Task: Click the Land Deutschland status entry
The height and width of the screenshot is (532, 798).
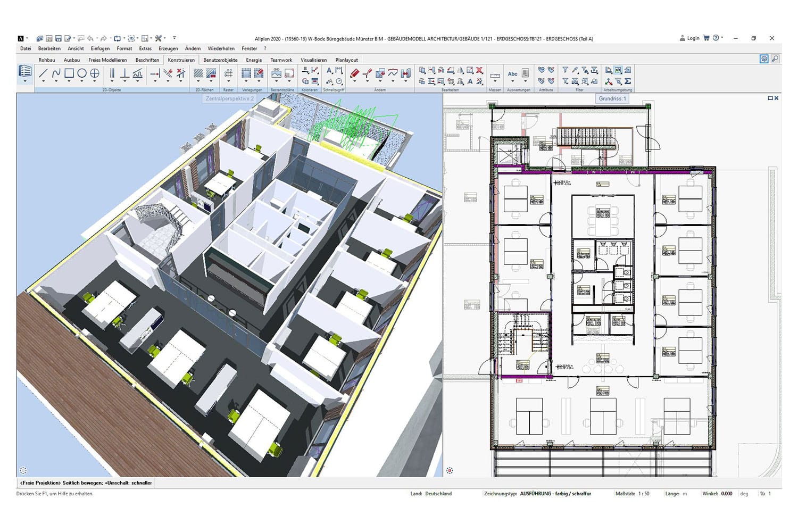Action: point(431,494)
